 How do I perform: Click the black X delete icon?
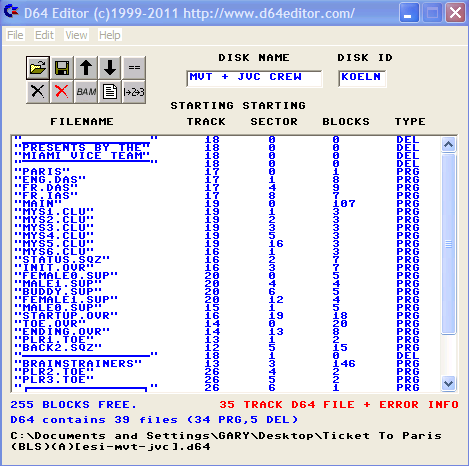[x=38, y=92]
